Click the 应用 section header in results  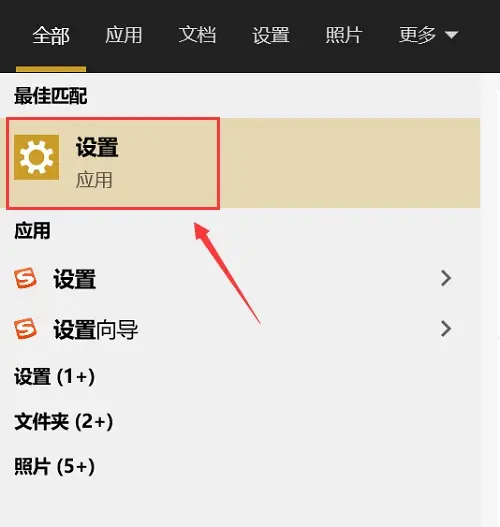[x=32, y=231]
